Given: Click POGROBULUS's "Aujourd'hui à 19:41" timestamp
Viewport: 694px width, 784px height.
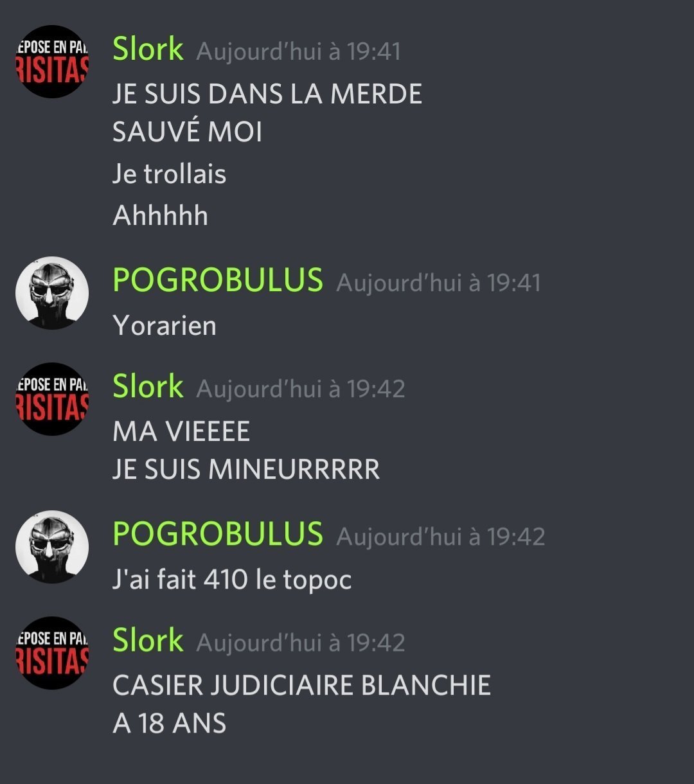Looking at the screenshot, I should [x=438, y=283].
